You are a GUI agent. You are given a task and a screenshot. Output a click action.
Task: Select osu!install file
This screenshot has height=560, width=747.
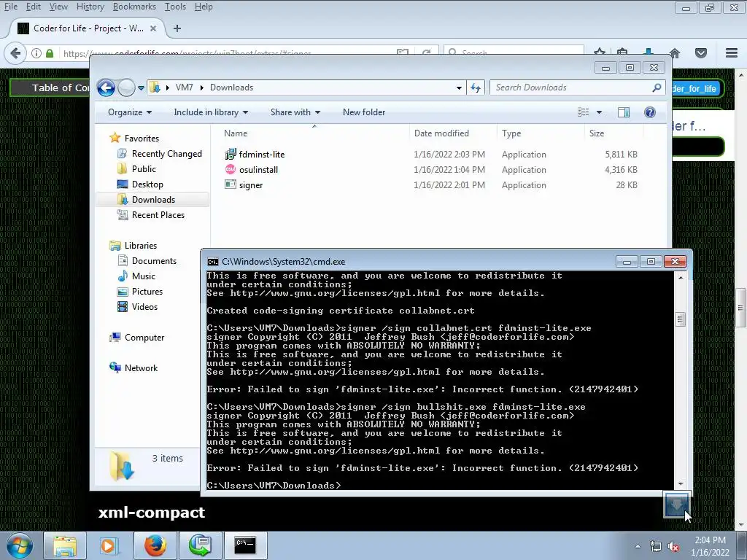[x=258, y=169]
